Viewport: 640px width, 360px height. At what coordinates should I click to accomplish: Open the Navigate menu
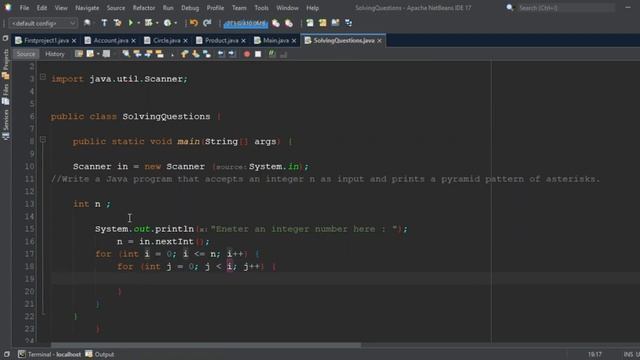87,8
